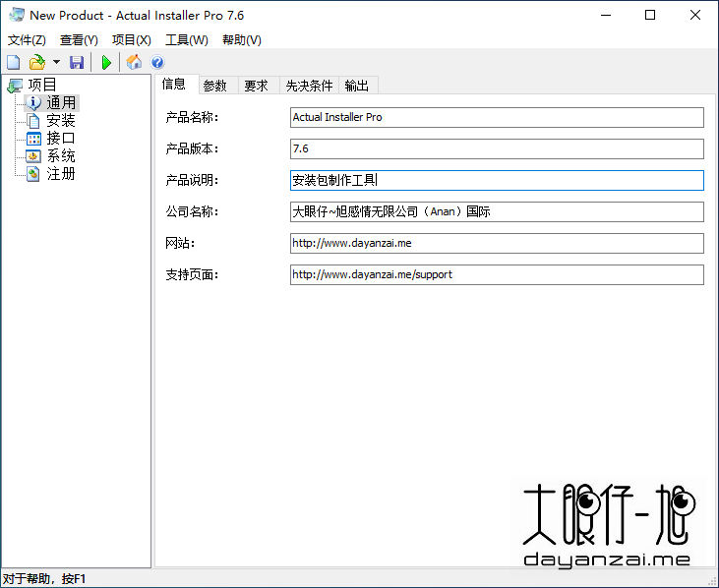
Task: Click the 支持页面 support URL field
Action: 497,274
